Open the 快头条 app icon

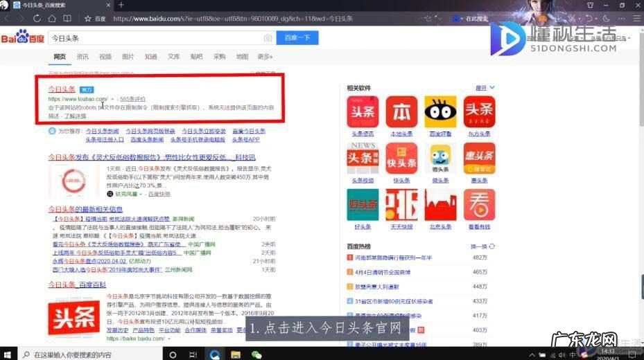point(401,159)
